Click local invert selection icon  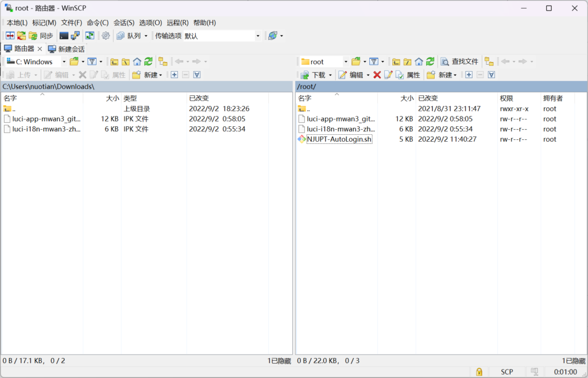[197, 75]
